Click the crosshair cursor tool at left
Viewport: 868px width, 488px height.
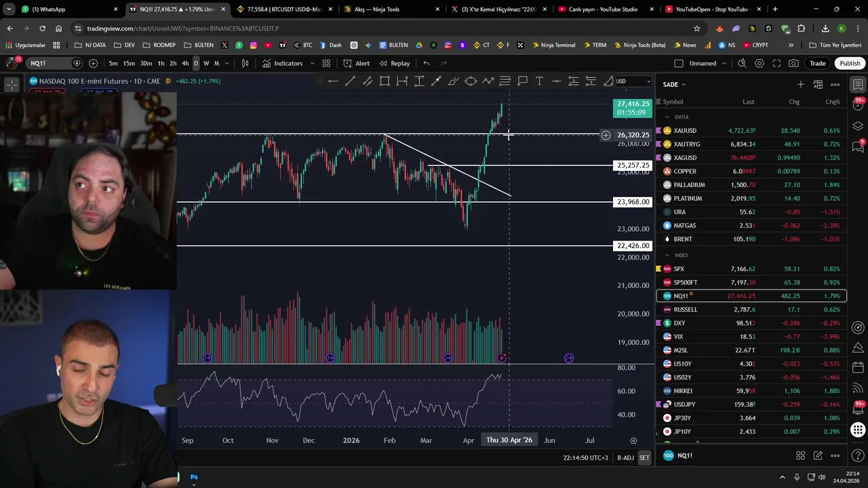point(12,85)
